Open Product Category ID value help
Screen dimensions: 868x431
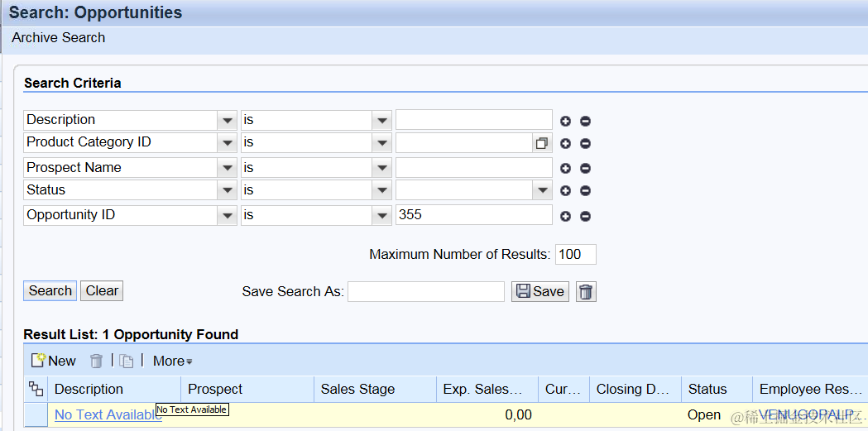coord(541,143)
